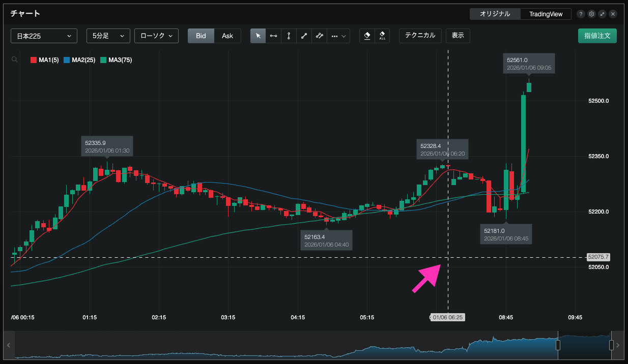Select the vertical line drawing tool
The image size is (628, 364).
pos(289,36)
